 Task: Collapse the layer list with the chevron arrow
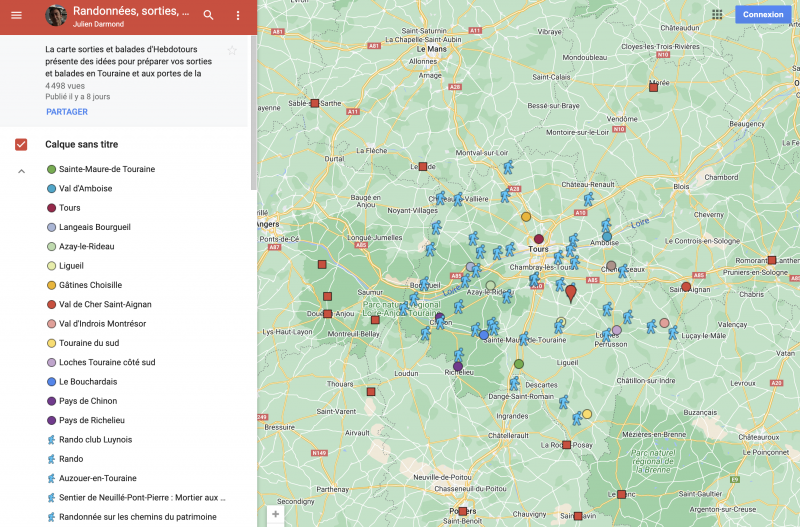pyautogui.click(x=21, y=171)
